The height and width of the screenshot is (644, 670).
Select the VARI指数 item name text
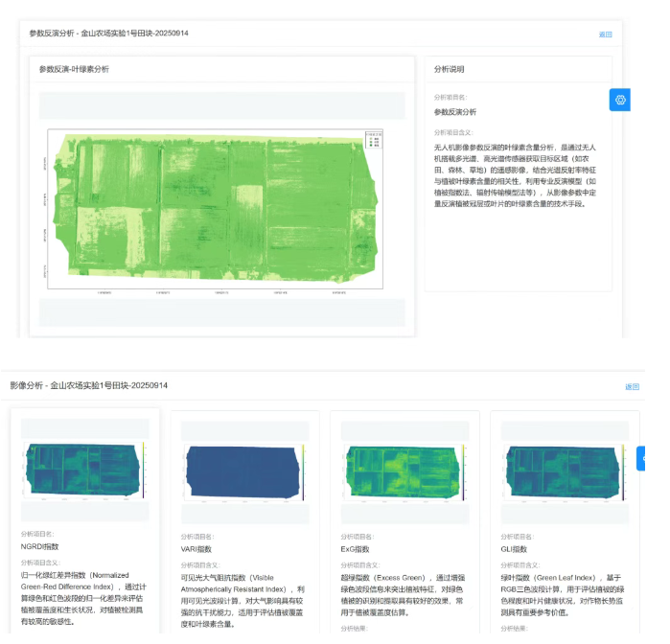coord(195,549)
